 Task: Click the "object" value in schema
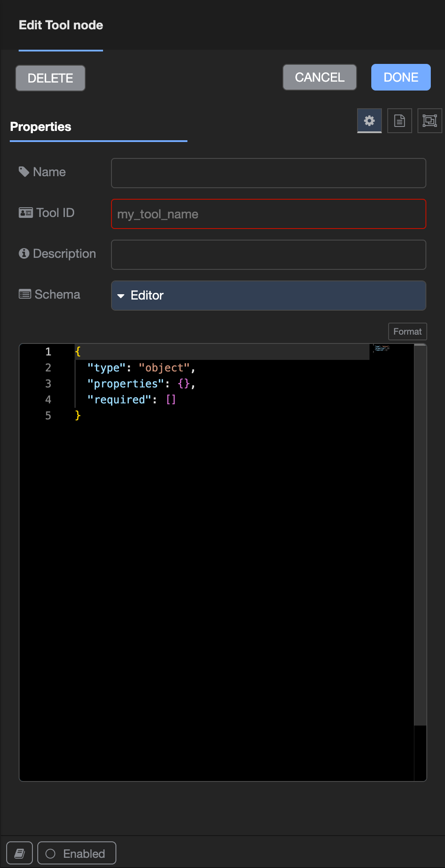(164, 368)
